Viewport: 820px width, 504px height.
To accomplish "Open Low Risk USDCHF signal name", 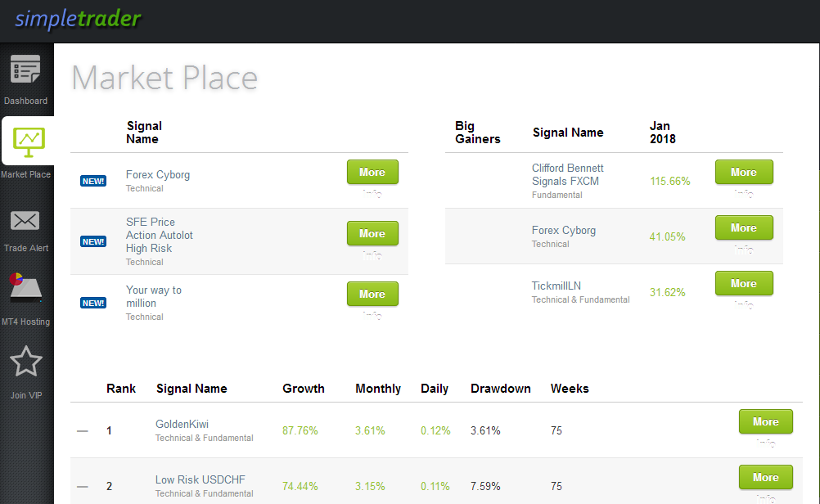I will [200, 479].
